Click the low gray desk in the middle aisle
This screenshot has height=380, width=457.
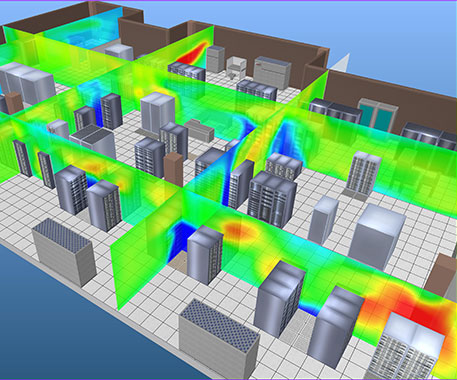click(x=199, y=129)
